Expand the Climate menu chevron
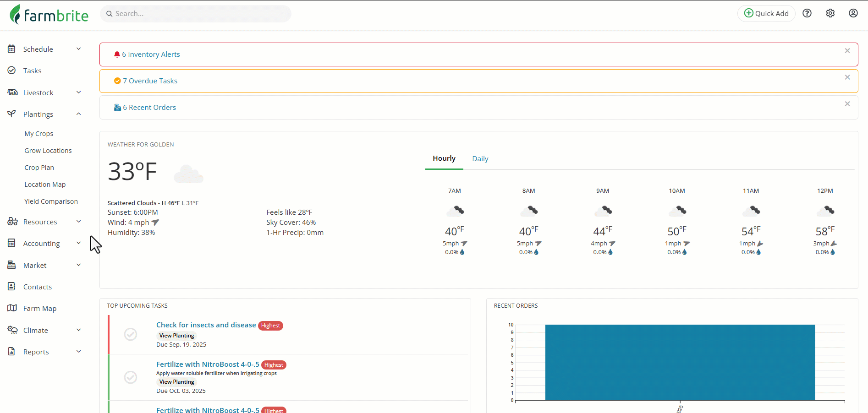868x413 pixels. [x=79, y=330]
